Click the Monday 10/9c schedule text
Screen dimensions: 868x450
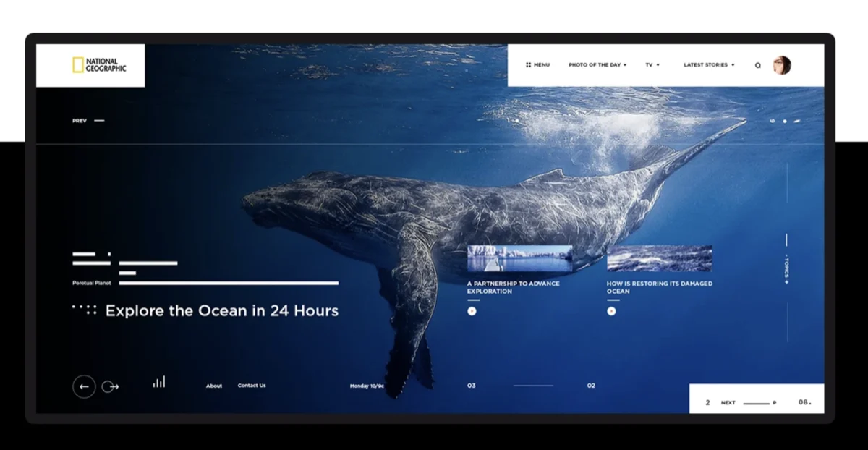(367, 386)
